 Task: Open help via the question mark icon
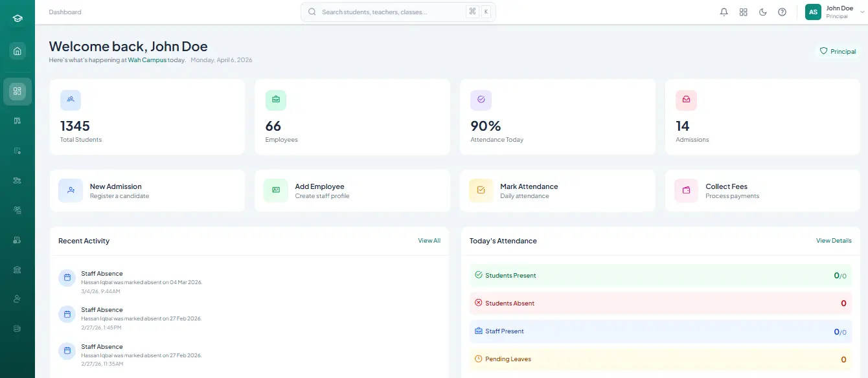[782, 12]
